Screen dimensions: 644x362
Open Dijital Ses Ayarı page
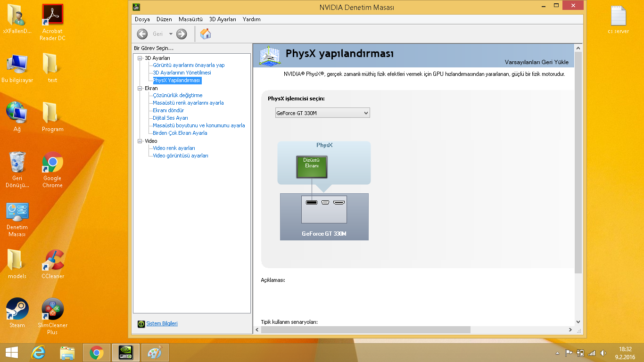coord(170,118)
